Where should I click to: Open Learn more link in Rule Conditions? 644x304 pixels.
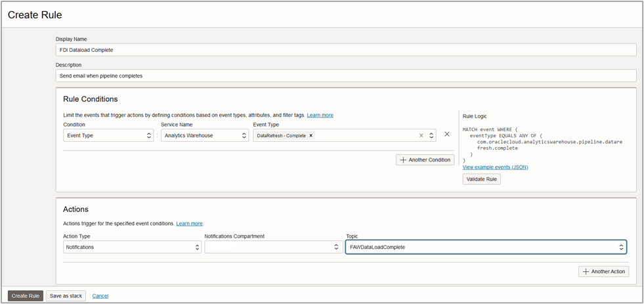320,116
